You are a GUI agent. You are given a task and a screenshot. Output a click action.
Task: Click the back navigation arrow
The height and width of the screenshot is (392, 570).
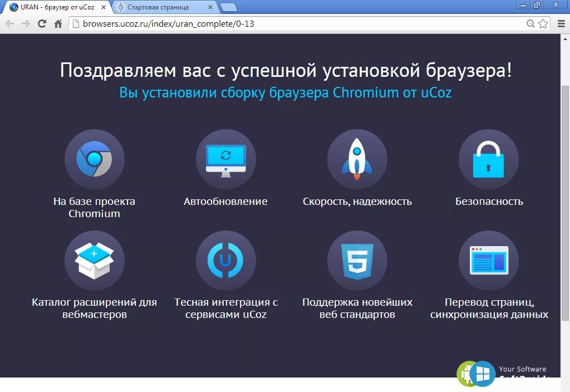point(10,23)
